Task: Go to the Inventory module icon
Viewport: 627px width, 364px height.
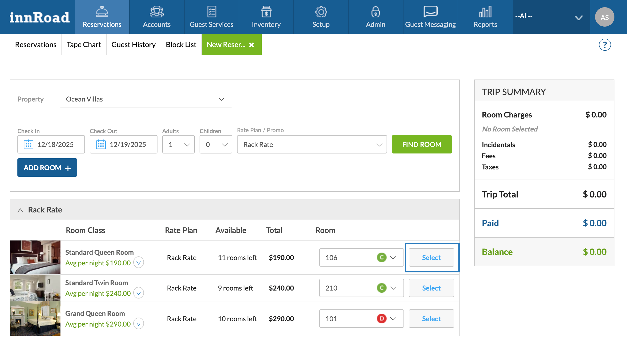Action: (x=266, y=12)
